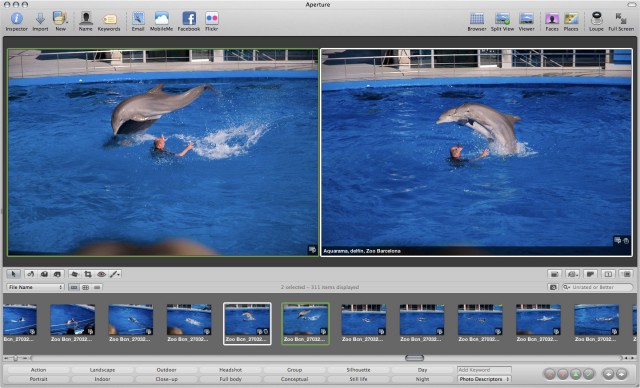Viewport: 640px width, 388px height.
Task: Select the Crop tool
Action: (88, 274)
